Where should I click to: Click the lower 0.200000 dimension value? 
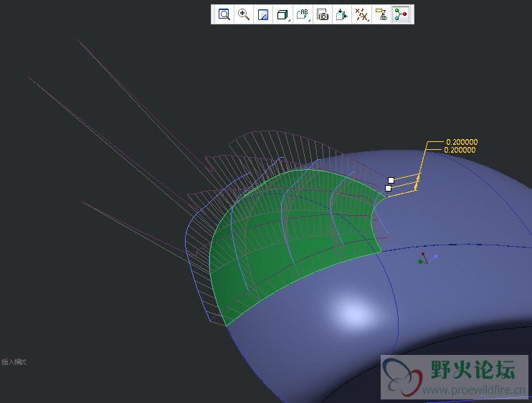pos(460,150)
